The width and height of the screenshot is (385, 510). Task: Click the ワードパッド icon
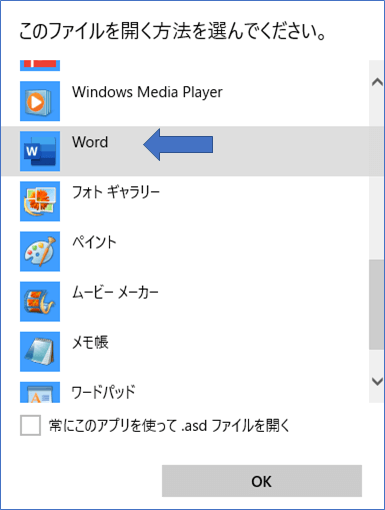40,392
